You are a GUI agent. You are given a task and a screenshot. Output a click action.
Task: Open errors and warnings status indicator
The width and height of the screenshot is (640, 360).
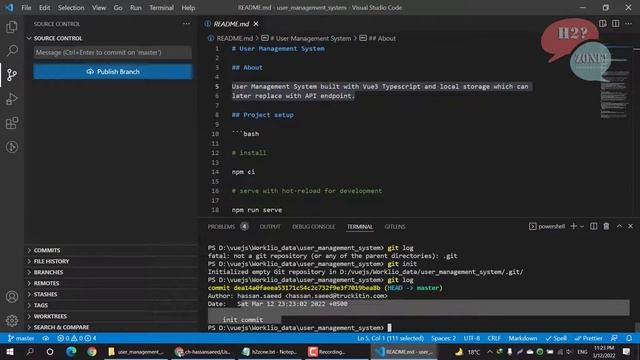77,338
